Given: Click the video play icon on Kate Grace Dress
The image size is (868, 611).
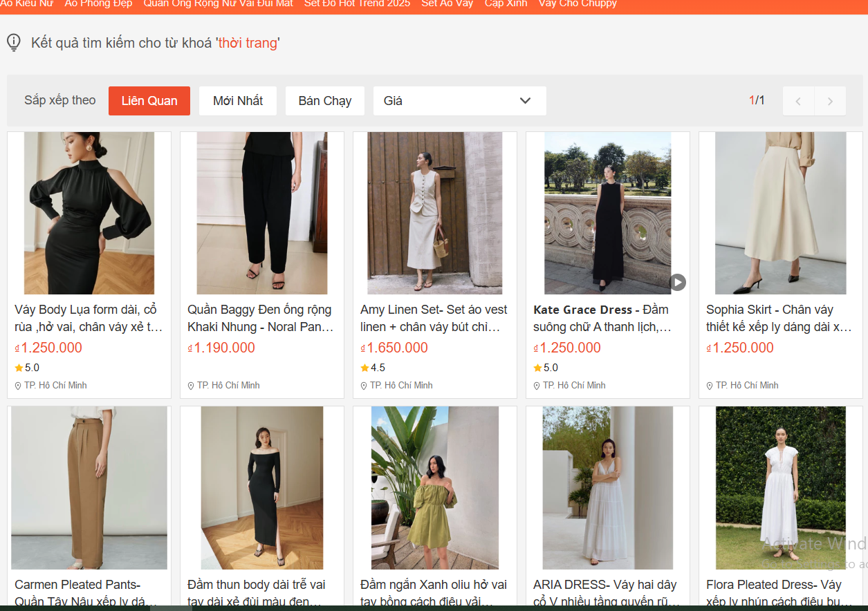Looking at the screenshot, I should [677, 282].
